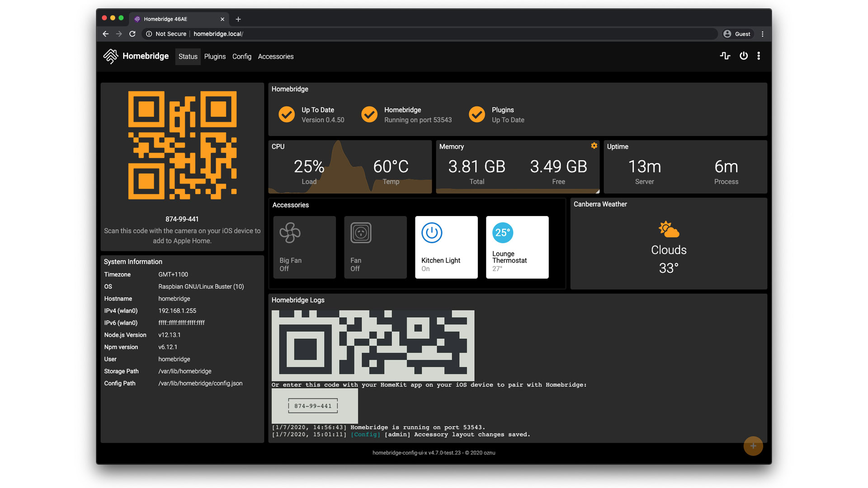Open the restart power icon

(744, 56)
